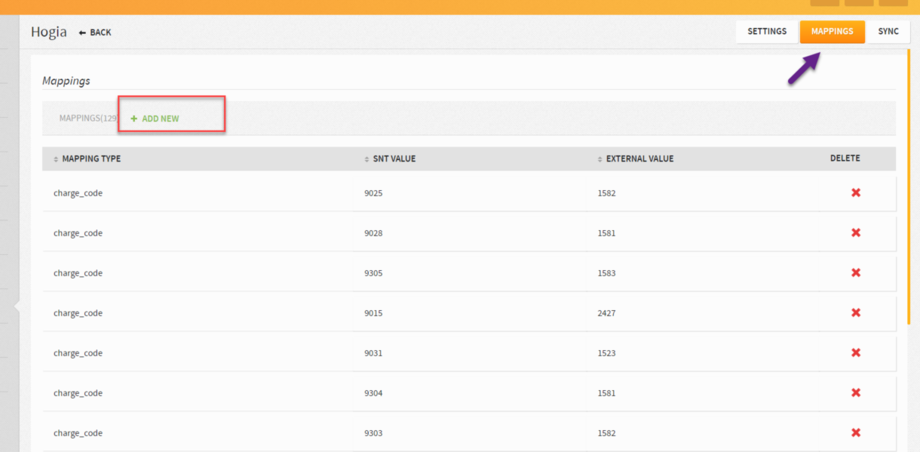Sort by External Value column
This screenshot has width=920, height=452.
[x=635, y=158]
